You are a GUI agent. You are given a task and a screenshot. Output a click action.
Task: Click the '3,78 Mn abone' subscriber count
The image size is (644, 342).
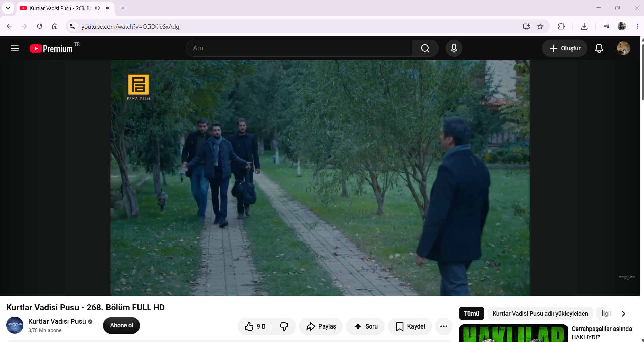coord(45,330)
